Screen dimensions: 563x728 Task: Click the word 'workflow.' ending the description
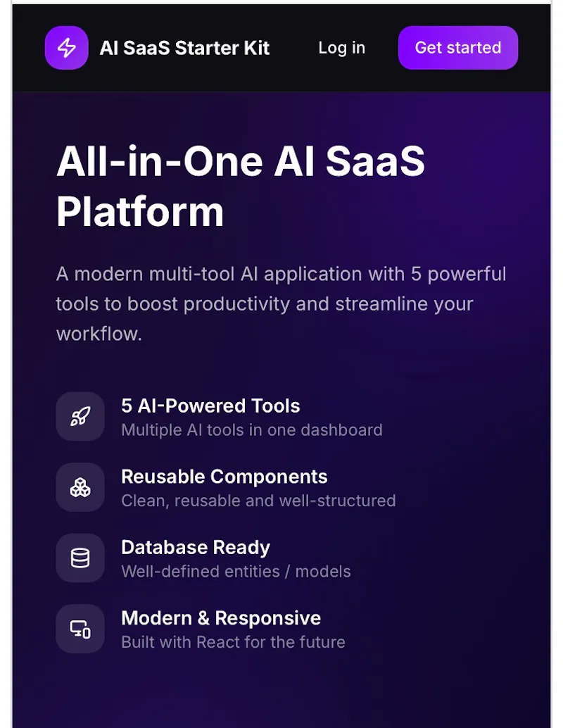[x=99, y=334]
